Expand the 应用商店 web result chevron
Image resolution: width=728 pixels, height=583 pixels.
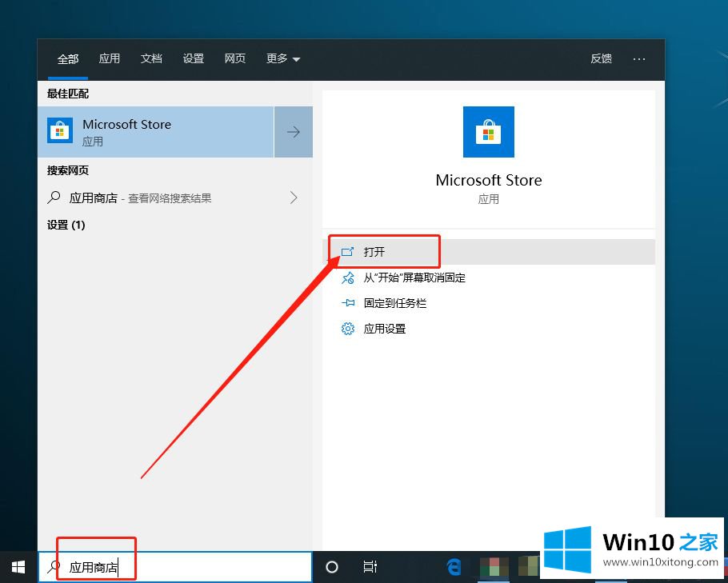294,198
